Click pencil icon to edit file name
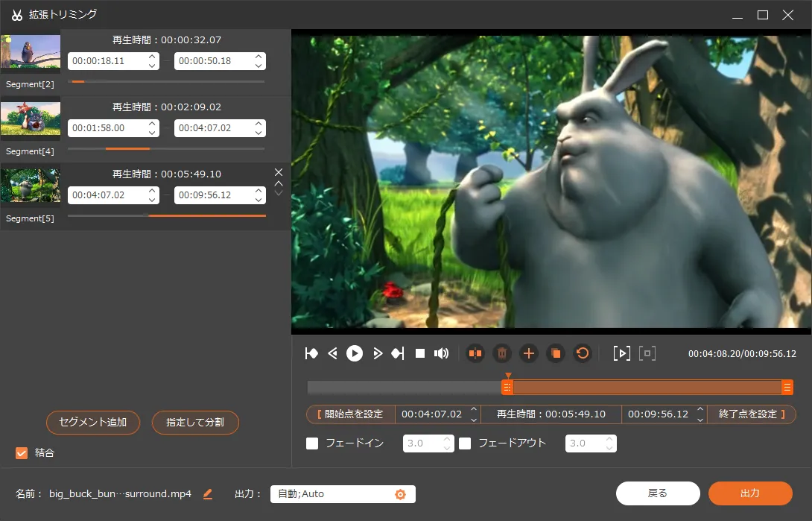The image size is (812, 521). coord(208,494)
